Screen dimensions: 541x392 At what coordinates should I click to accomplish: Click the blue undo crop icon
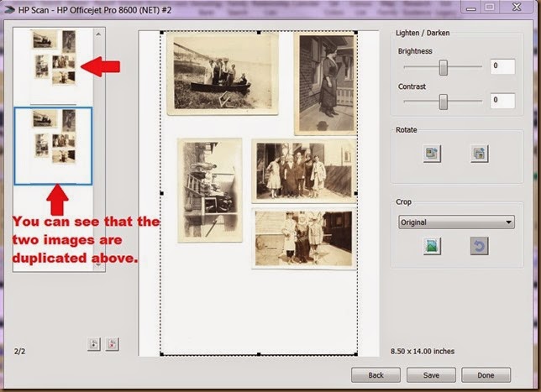479,246
